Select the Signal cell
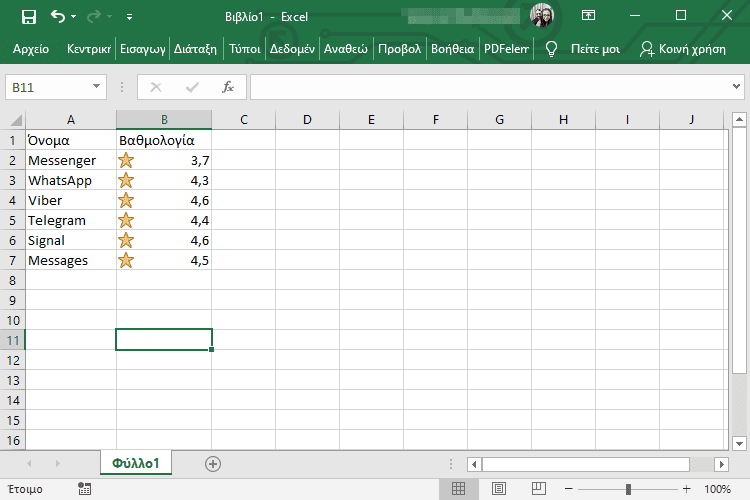The height and width of the screenshot is (500, 750). click(71, 241)
